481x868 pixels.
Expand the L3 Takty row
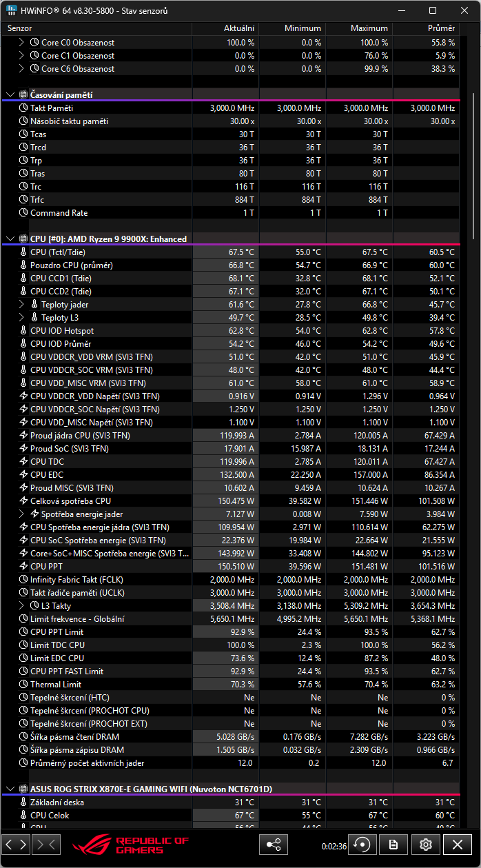[x=22, y=606]
